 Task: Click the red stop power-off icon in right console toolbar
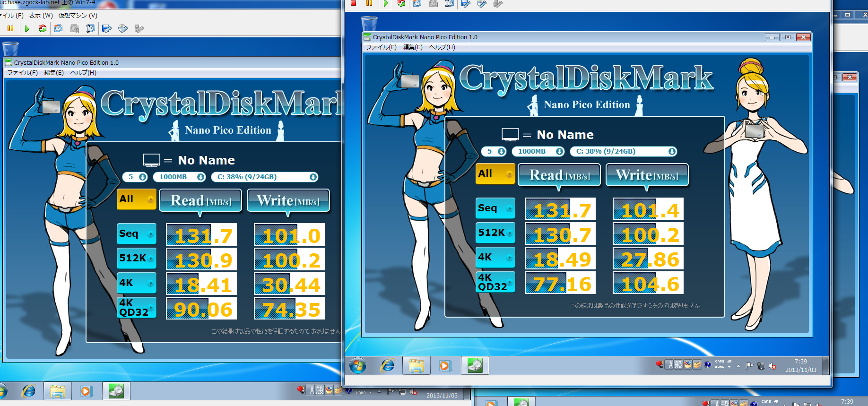353,3
